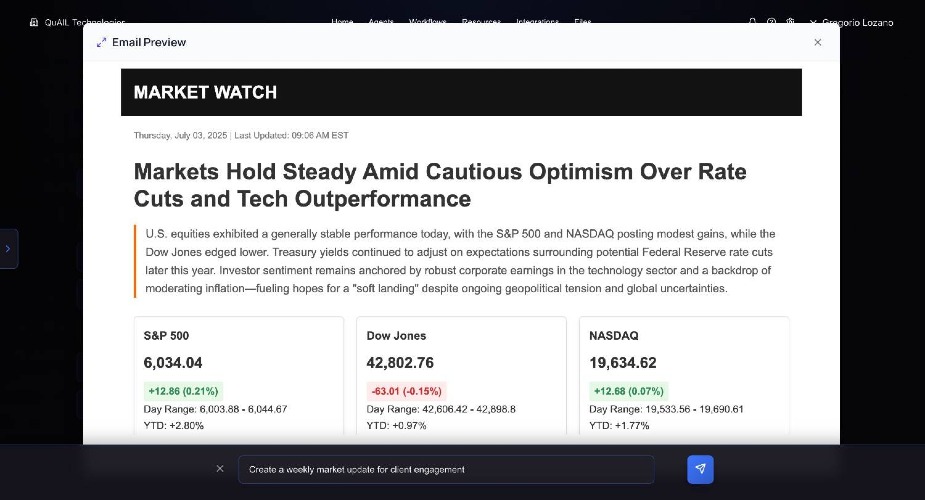Open the help question mark icon

771,22
